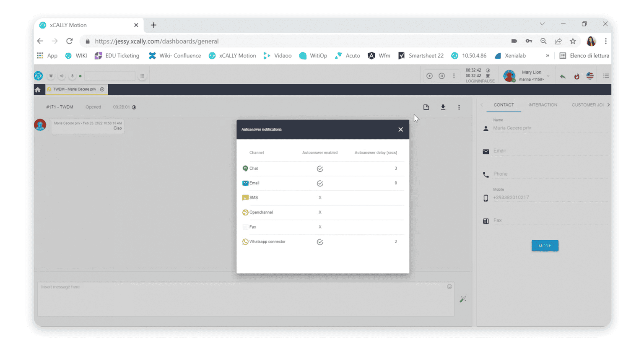Toggle SMS autoanswer X mark

pyautogui.click(x=320, y=197)
